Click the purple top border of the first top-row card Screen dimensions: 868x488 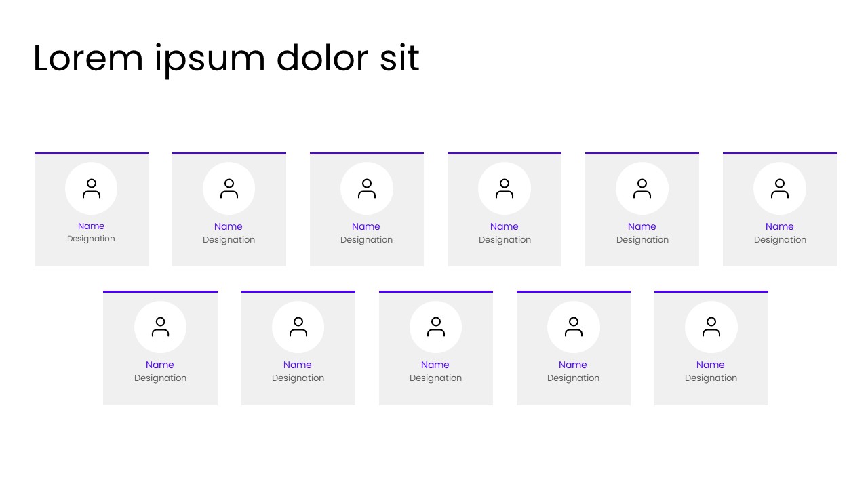click(92, 153)
